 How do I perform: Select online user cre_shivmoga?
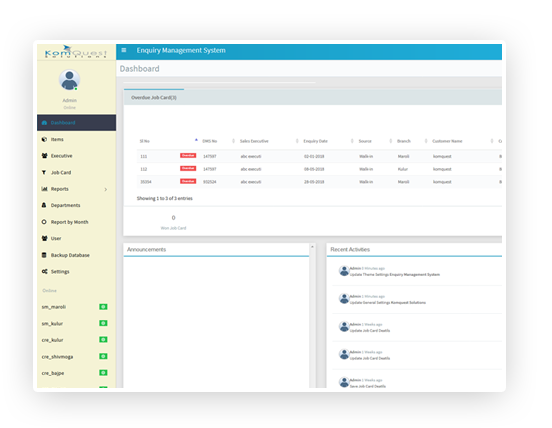tap(57, 357)
